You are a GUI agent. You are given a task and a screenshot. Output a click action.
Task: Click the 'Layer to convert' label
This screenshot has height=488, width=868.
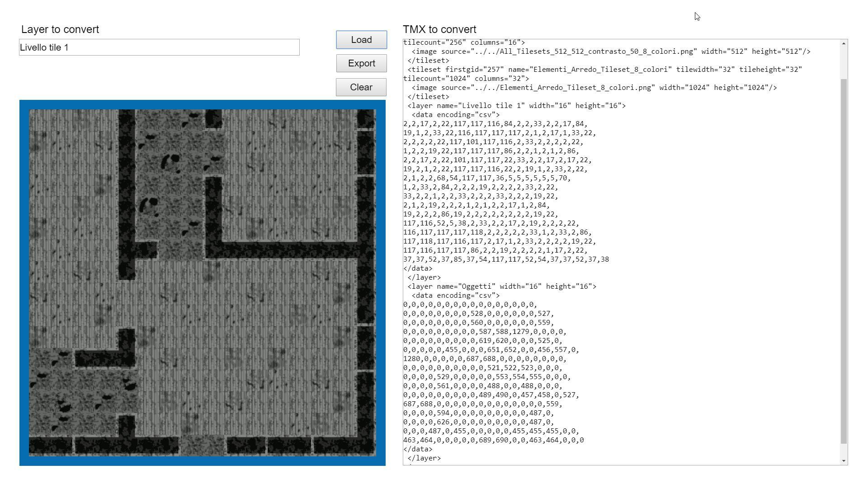point(60,29)
